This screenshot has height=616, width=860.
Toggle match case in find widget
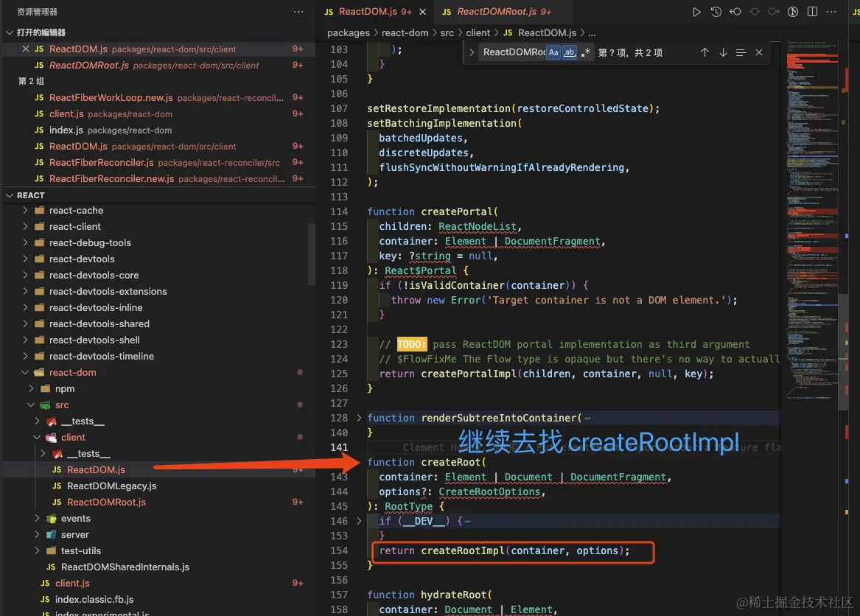553,52
